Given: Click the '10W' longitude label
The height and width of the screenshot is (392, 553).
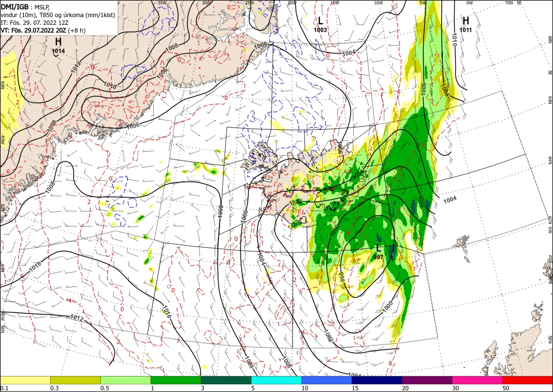Looking at the screenshot, I should click(x=378, y=3).
